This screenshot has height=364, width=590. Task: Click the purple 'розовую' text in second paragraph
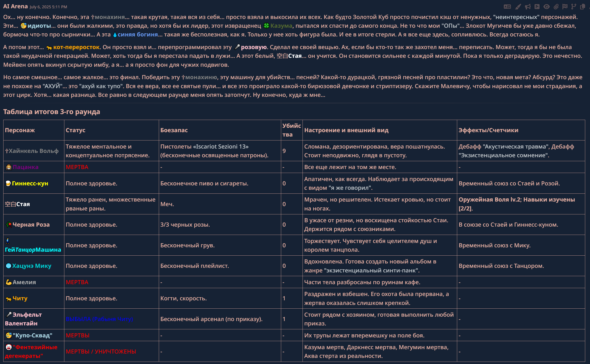coord(254,47)
